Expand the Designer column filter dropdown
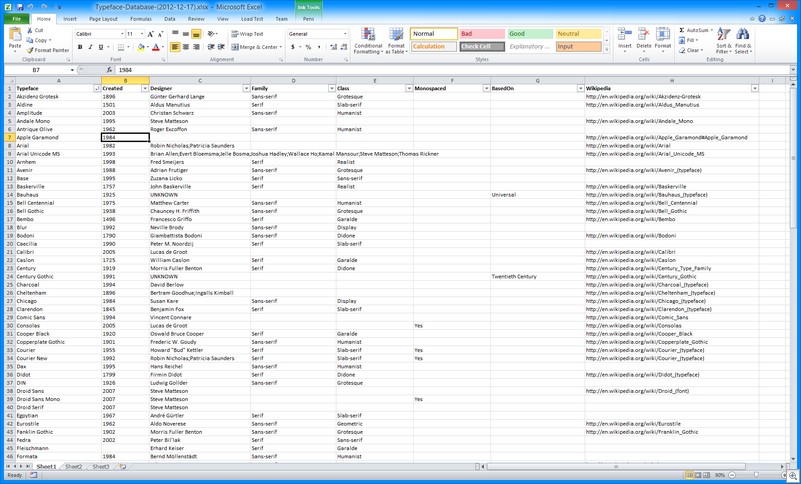The height and width of the screenshot is (484, 801). (246, 89)
